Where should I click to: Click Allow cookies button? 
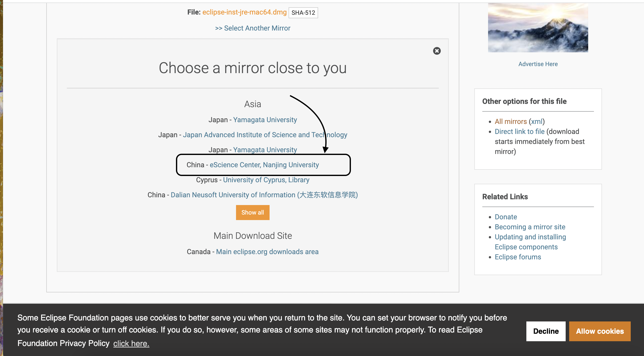(600, 331)
